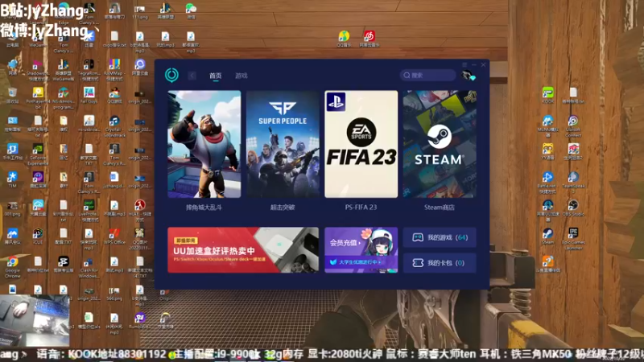Open the user avatar profile
The image size is (644, 362).
pyautogui.click(x=468, y=76)
